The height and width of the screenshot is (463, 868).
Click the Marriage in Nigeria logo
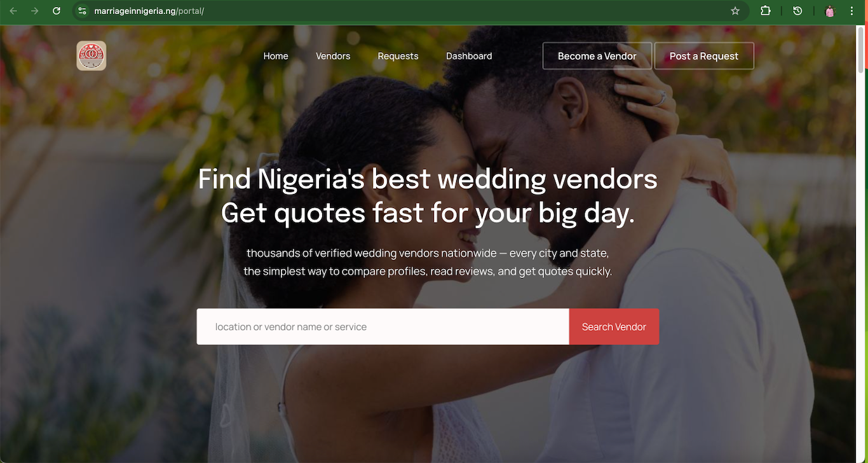92,56
